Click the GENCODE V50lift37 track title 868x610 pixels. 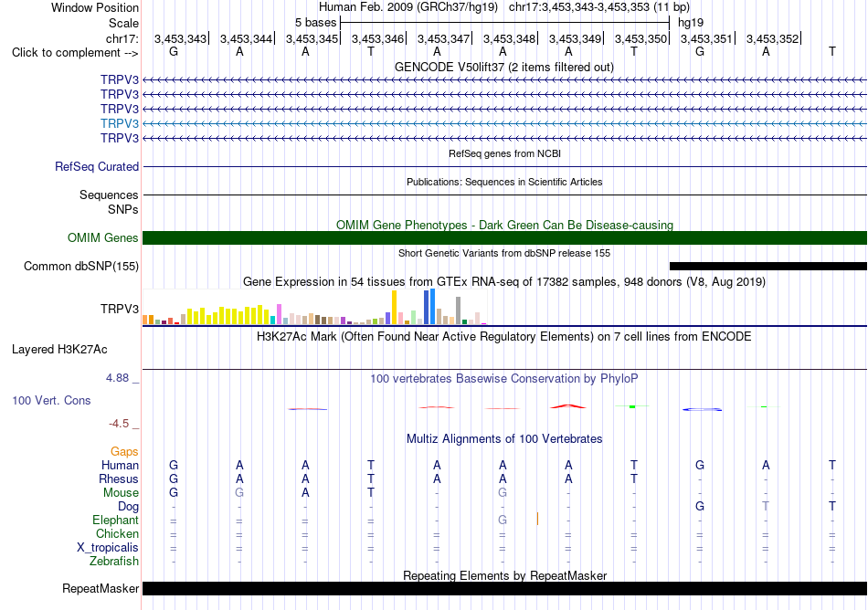point(503,67)
